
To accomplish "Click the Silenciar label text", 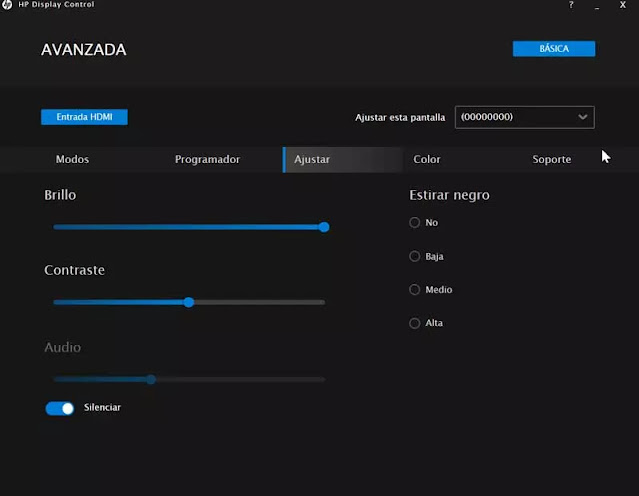I will coord(102,408).
